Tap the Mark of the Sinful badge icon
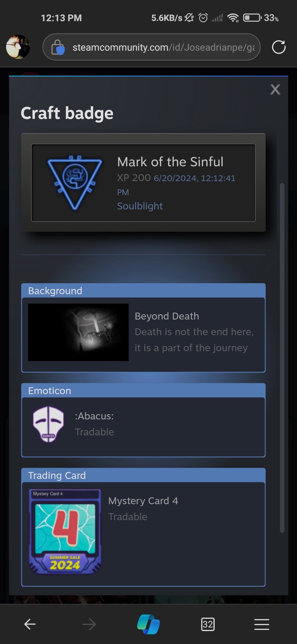297x644 pixels. (x=75, y=182)
